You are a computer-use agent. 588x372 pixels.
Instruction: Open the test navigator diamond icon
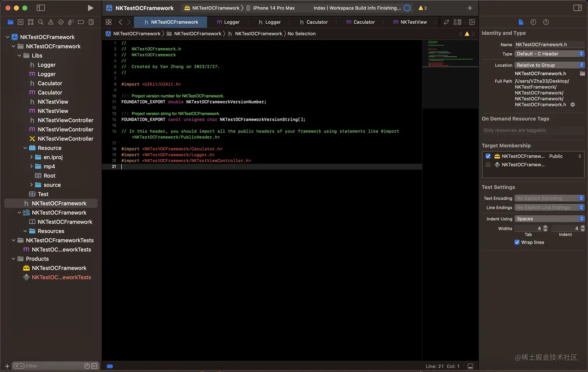61,22
